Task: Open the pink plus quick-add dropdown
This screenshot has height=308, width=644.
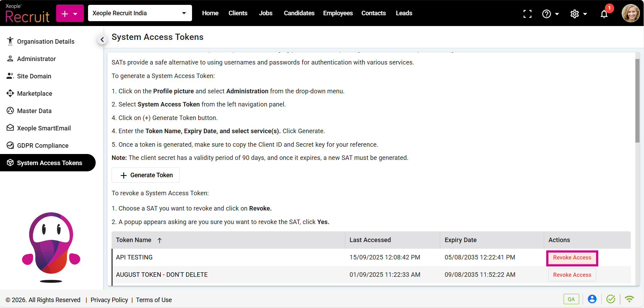Action: coord(70,14)
